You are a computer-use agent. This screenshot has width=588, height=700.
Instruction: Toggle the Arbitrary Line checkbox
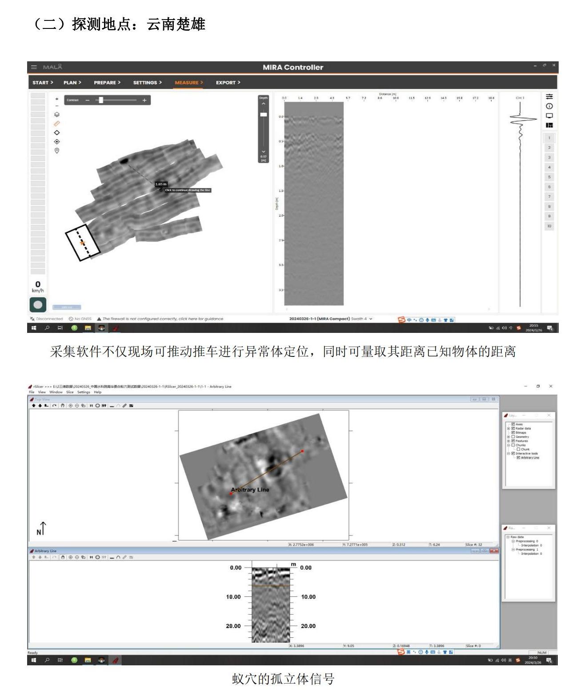coord(518,457)
